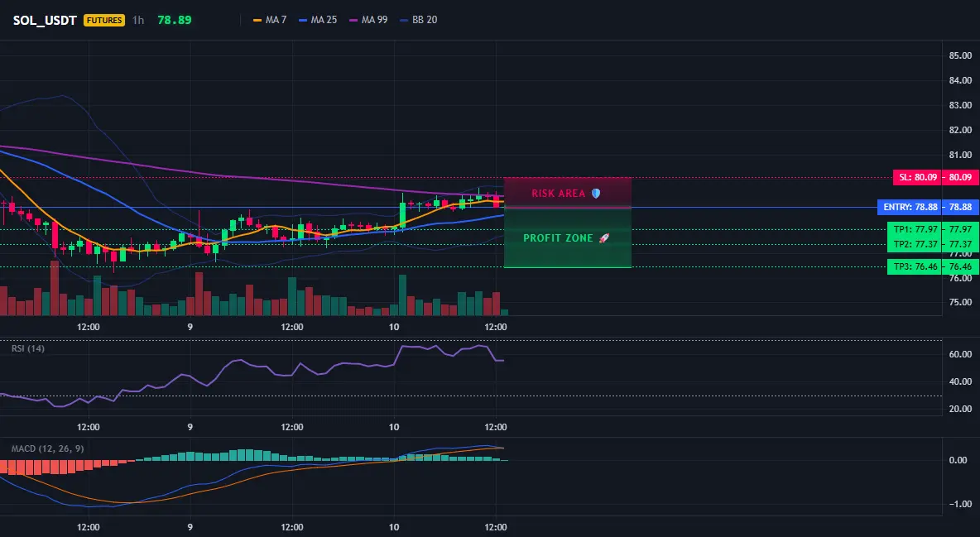Click the 85.00 price axis label

(960, 55)
